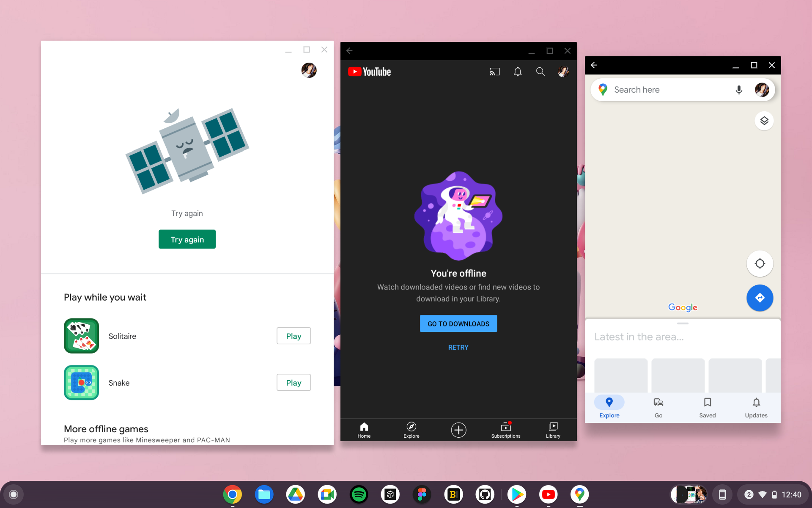
Task: Click Spotify icon in taskbar
Action: point(359,494)
